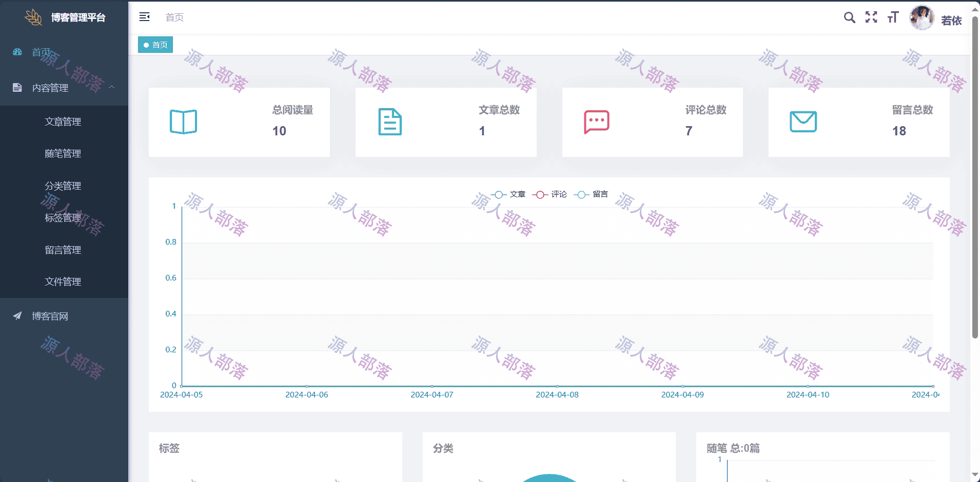Click the 2024-04-05 date label on chart axis

tap(181, 395)
